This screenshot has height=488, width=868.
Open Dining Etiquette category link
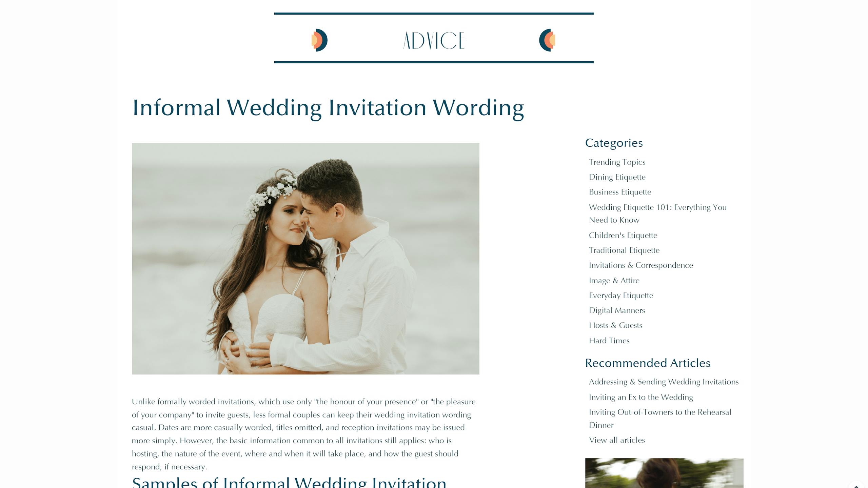pos(617,177)
